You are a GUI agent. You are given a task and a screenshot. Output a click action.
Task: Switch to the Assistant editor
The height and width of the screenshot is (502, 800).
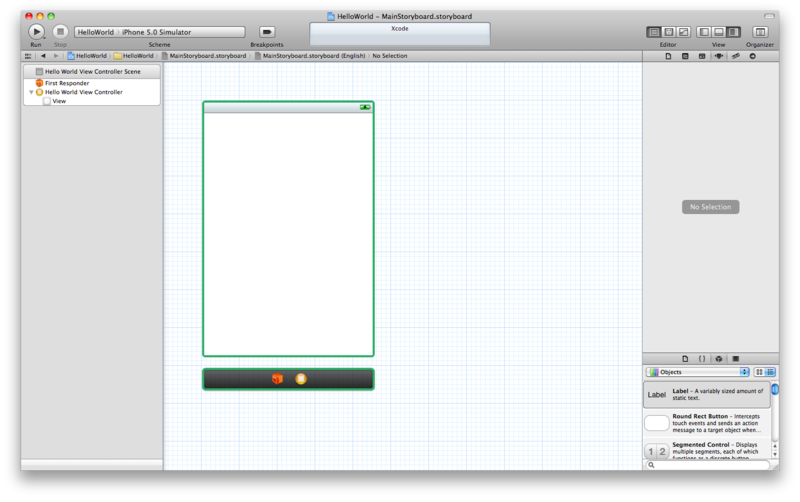tap(669, 32)
